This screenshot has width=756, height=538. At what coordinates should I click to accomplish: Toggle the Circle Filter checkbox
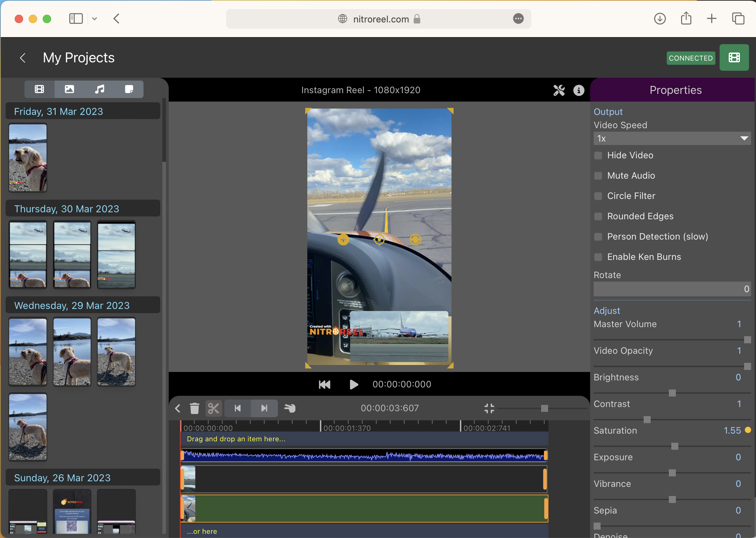point(598,196)
